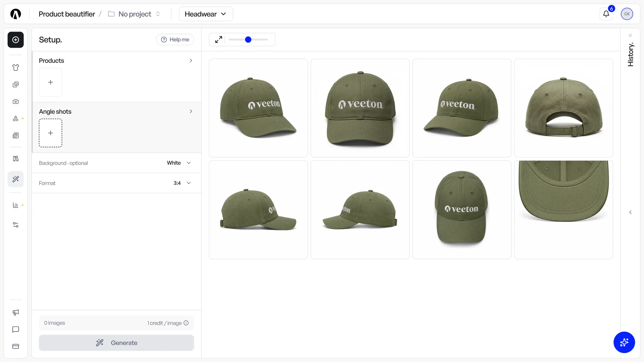Open the credit card billing icon

click(16, 346)
